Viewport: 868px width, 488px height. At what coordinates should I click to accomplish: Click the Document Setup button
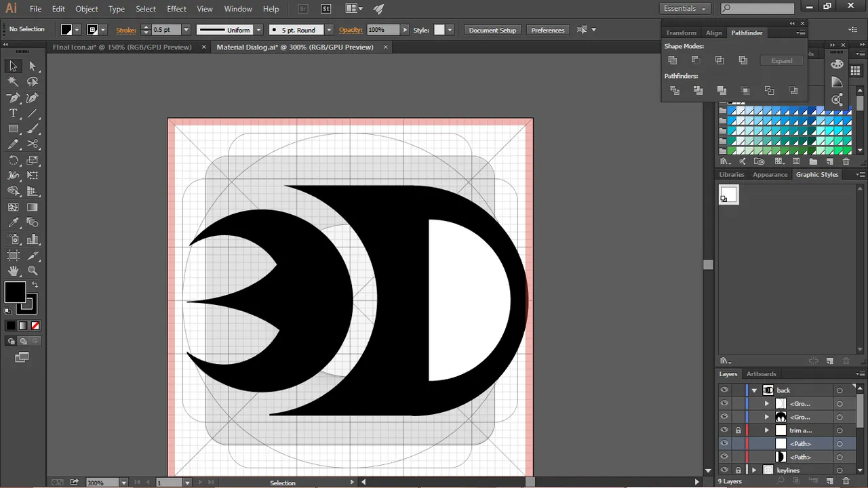pos(492,30)
